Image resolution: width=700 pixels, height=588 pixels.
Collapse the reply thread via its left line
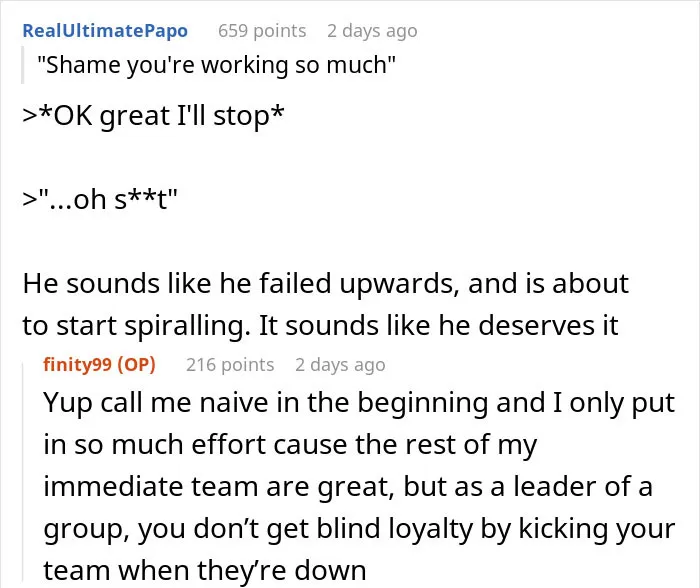[23, 472]
